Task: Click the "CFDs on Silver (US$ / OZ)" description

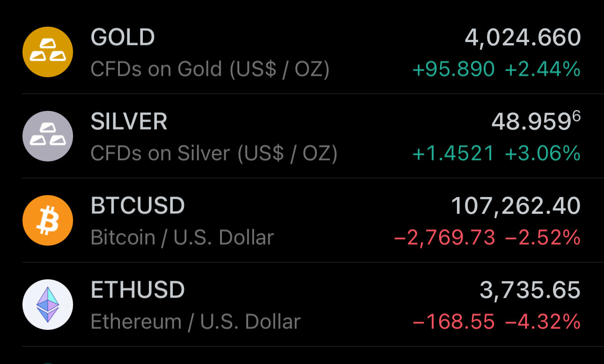Action: click(214, 153)
